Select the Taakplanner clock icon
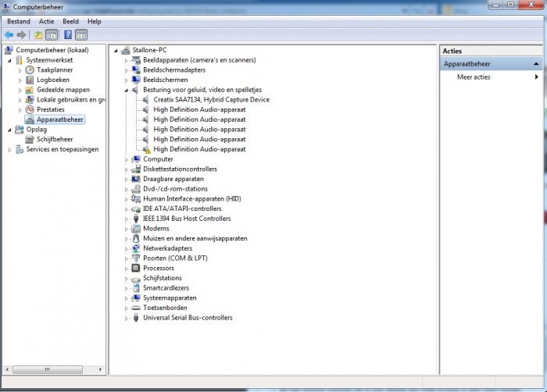The height and width of the screenshot is (392, 547). (30, 69)
